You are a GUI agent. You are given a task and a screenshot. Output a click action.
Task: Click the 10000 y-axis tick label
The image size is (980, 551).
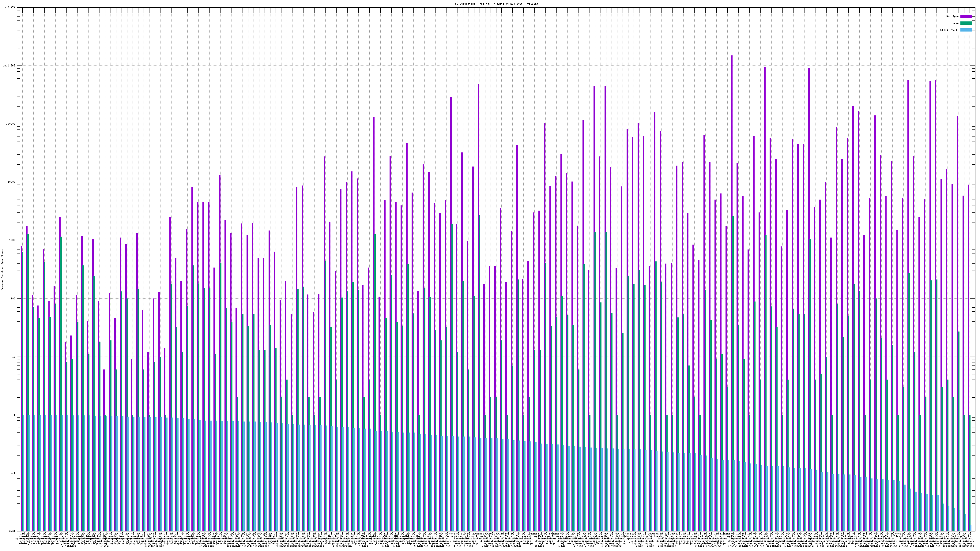12,182
